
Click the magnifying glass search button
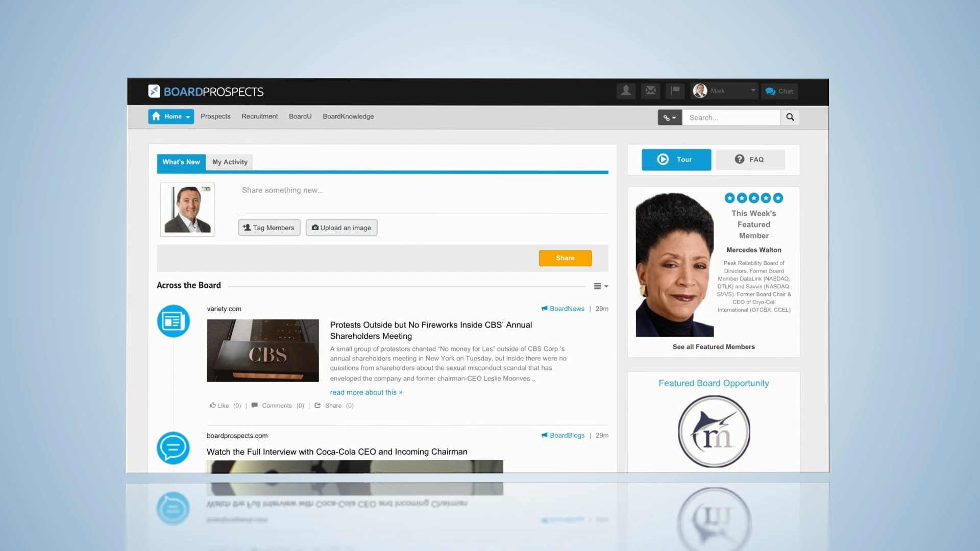coord(790,117)
